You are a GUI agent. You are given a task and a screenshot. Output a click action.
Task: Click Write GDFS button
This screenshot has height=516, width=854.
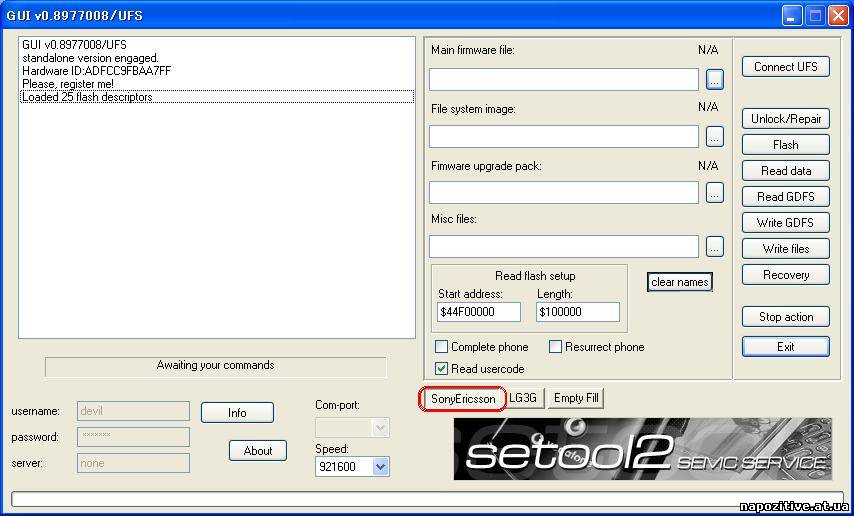pyautogui.click(x=785, y=222)
